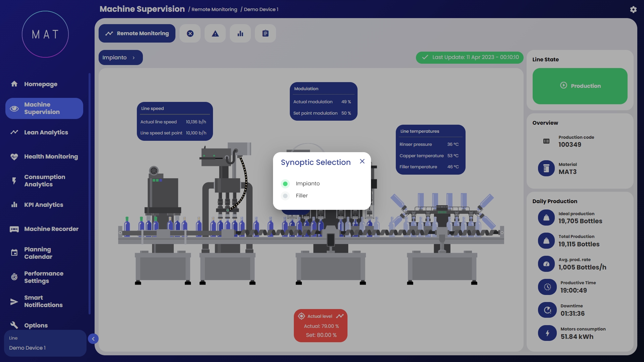Open the settings gear icon
This screenshot has width=644, height=362.
(x=633, y=10)
